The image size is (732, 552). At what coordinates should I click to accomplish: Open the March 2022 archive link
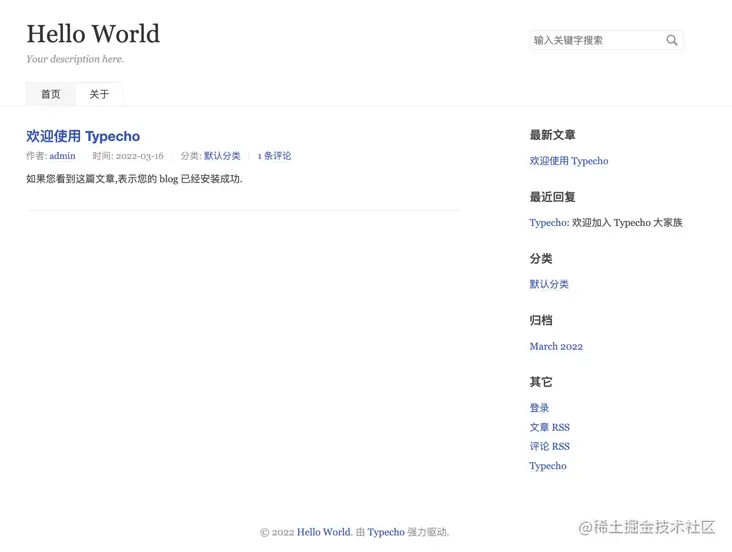coord(556,347)
